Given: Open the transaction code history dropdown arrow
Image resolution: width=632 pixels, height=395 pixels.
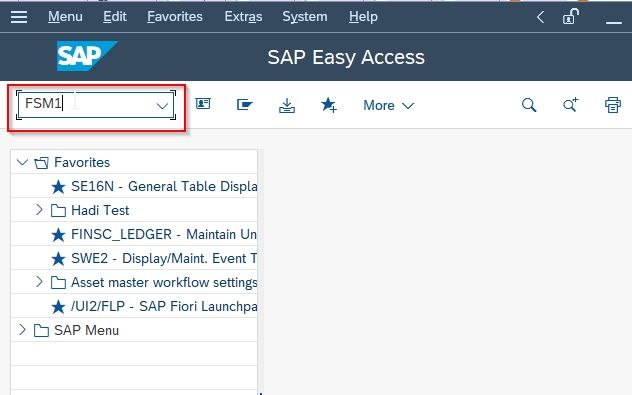Looking at the screenshot, I should [162, 106].
